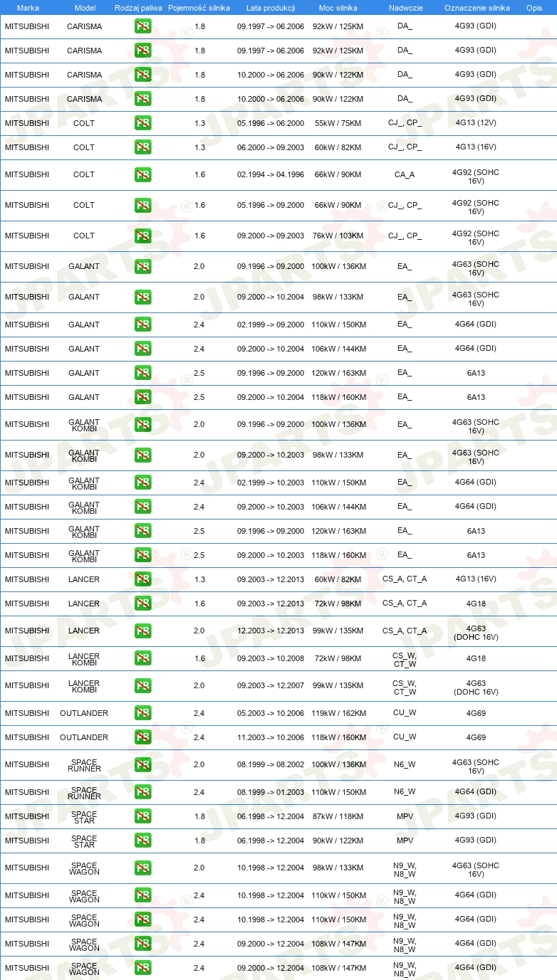This screenshot has height=980, width=557.
Task: Select the 02.1994 -> 04.1996 production years cell
Action: pyautogui.click(x=271, y=174)
